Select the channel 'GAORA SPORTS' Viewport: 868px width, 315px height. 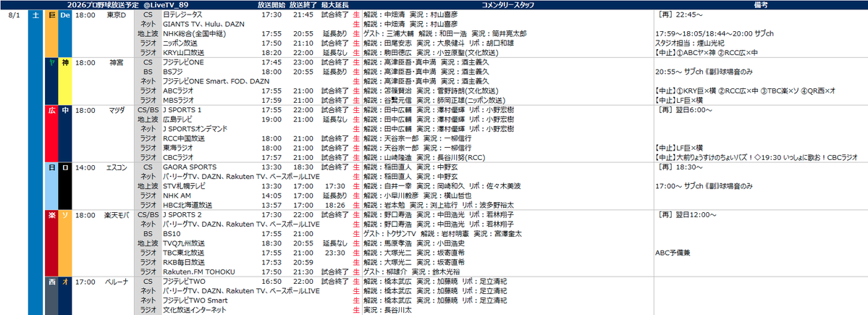click(190, 167)
